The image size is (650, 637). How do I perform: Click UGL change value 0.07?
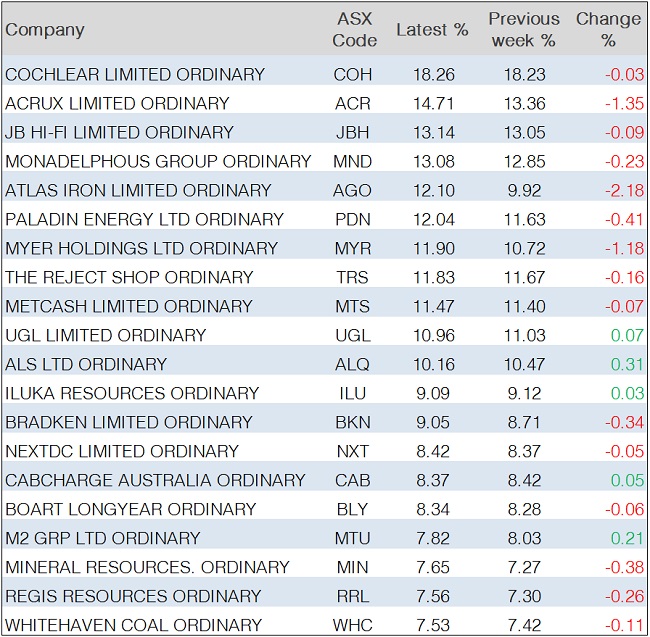point(625,335)
